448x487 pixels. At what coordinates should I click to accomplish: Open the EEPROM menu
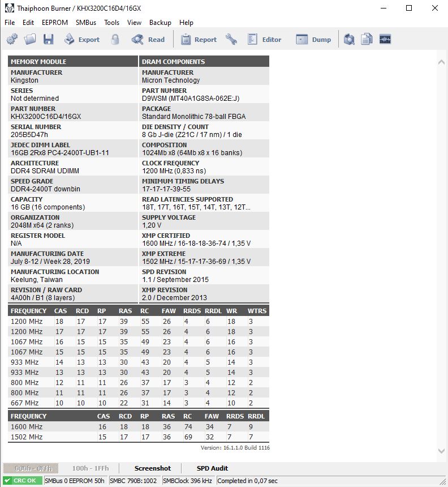pos(55,23)
